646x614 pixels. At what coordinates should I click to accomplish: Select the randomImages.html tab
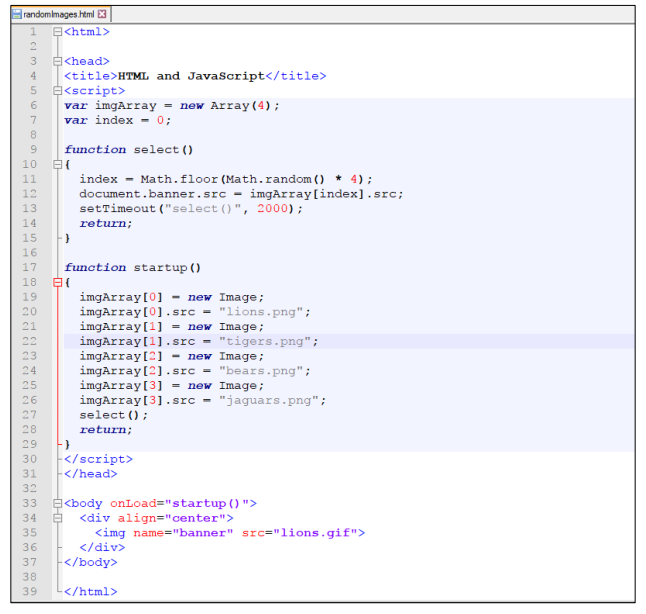(x=61, y=14)
